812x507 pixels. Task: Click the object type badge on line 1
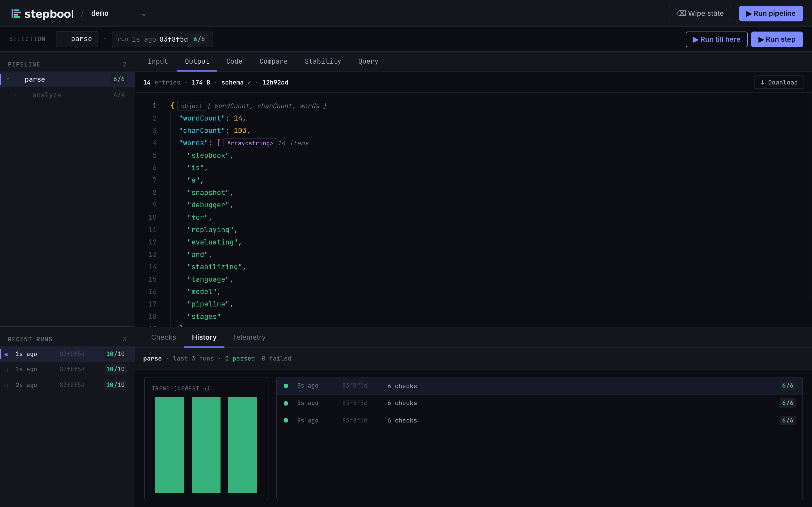click(191, 106)
